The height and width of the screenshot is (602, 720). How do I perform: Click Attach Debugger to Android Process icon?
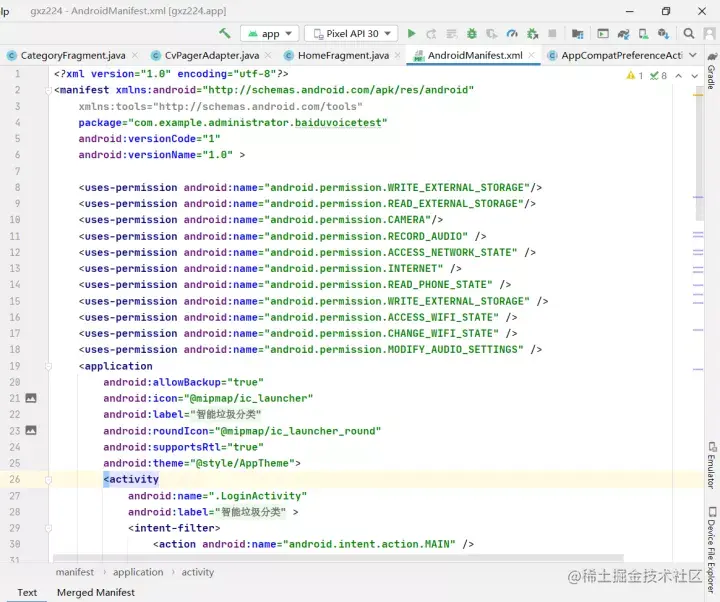tap(532, 34)
